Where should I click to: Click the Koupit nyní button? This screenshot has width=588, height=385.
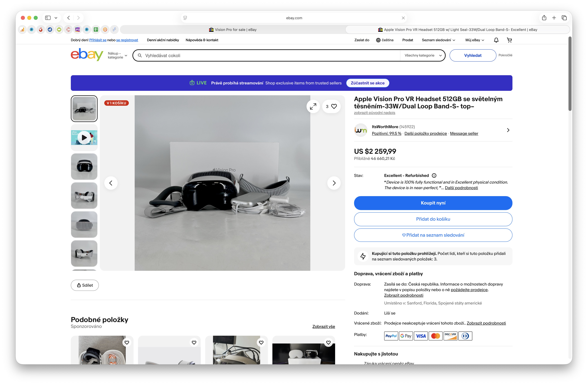coord(433,203)
